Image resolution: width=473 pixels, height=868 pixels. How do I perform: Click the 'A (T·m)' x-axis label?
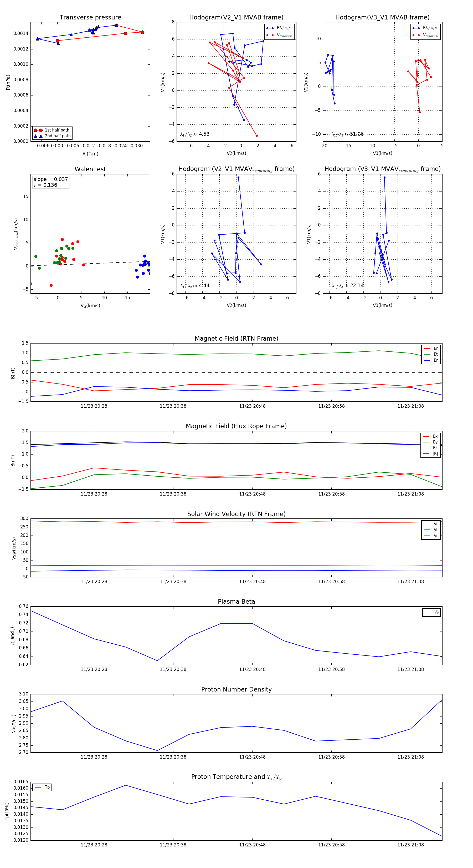pyautogui.click(x=90, y=154)
